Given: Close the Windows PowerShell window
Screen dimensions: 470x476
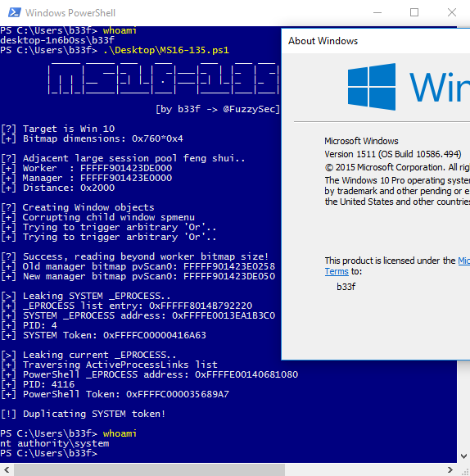Looking at the screenshot, I should click(x=452, y=12).
